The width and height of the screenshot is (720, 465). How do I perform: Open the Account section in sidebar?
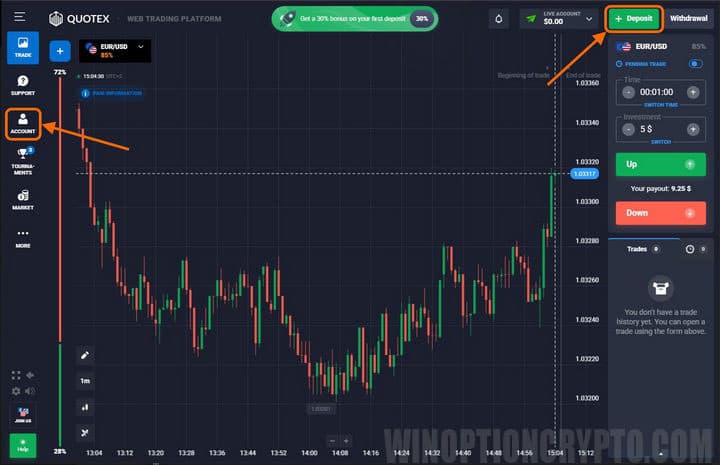point(22,123)
